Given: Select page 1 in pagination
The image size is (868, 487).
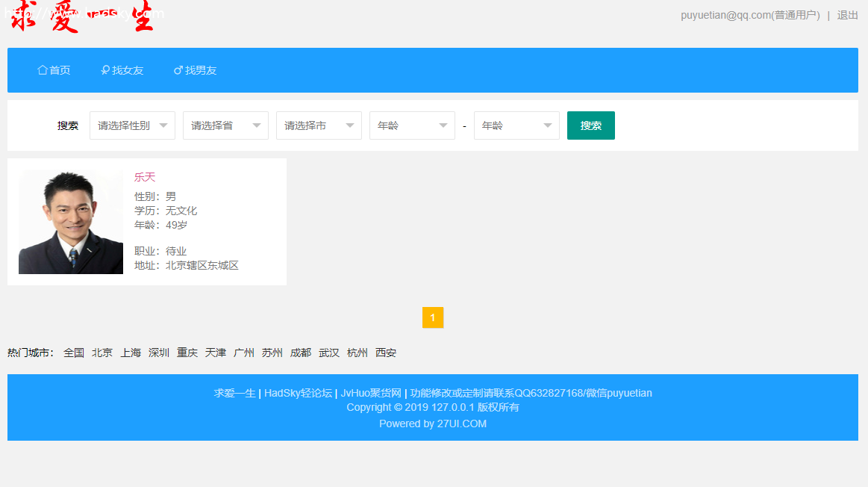Looking at the screenshot, I should [433, 317].
